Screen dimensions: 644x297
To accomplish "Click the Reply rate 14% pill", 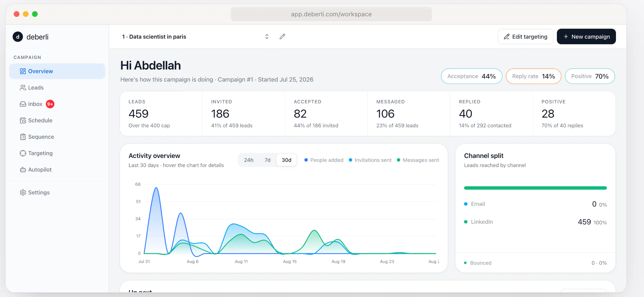I will pyautogui.click(x=533, y=76).
